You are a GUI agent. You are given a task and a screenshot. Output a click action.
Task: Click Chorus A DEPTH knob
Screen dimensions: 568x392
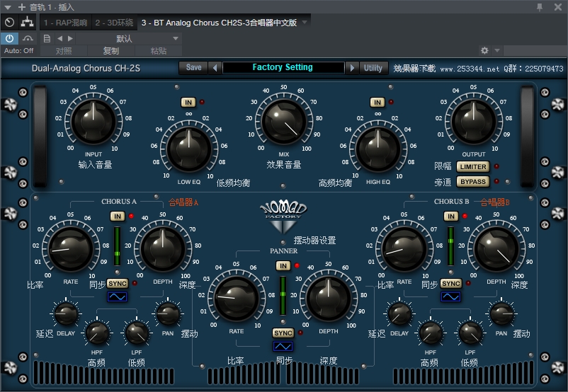(x=163, y=249)
